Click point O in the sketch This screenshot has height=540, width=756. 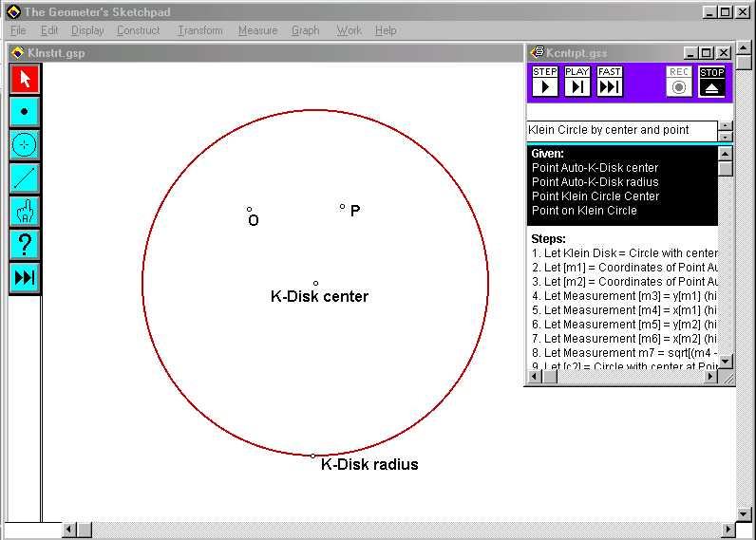[x=249, y=209]
